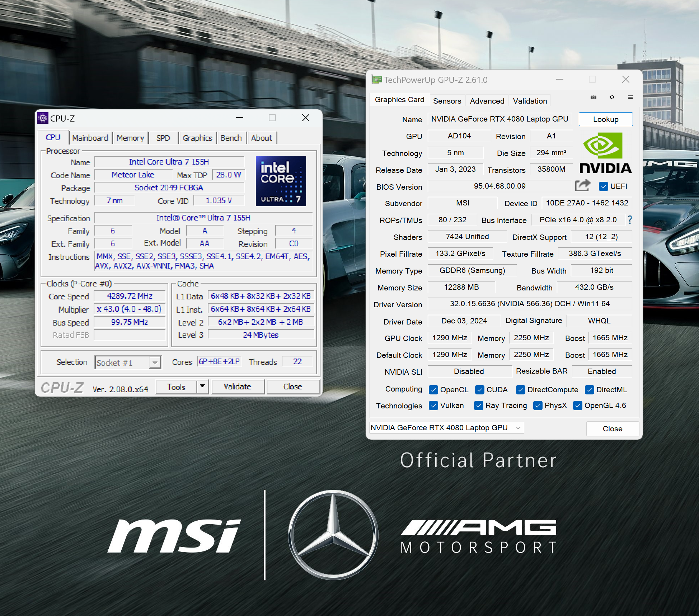The height and width of the screenshot is (616, 699).
Task: Click the Package value Socket 2049 FCBGA
Action: pos(169,188)
